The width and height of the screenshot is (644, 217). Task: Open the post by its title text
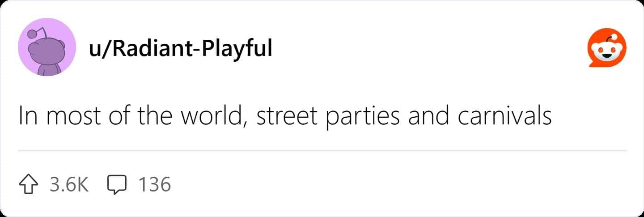point(285,116)
